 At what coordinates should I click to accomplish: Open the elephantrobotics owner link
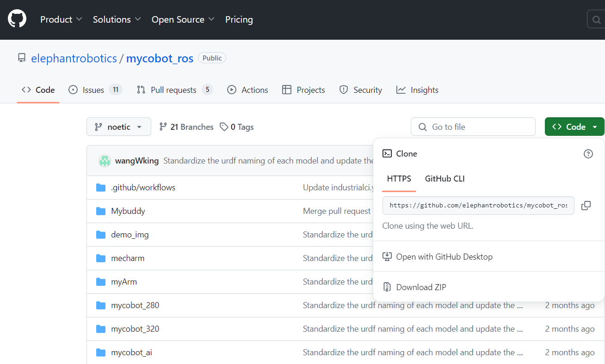pyautogui.click(x=74, y=59)
